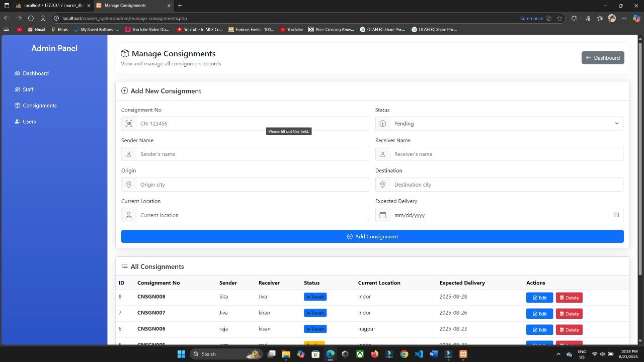Screen dimensions: 644x362
Task: Open the Windows Start menu
Action: [x=181, y=354]
